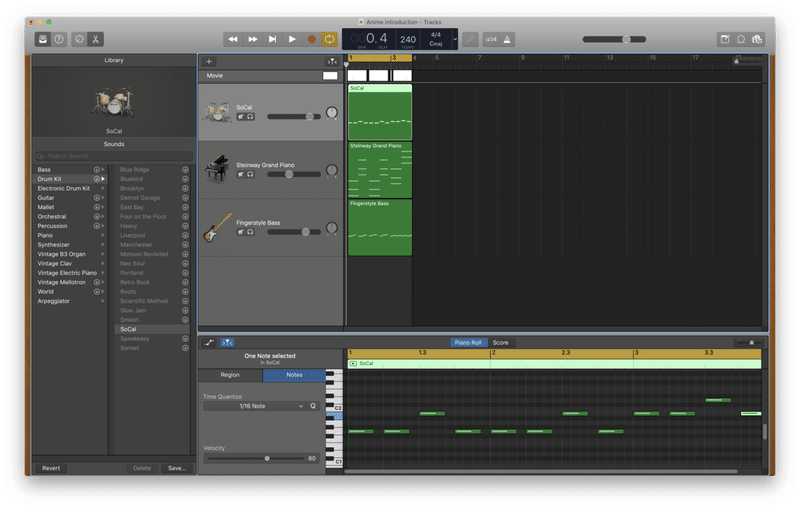Click the red Record button

click(311, 39)
